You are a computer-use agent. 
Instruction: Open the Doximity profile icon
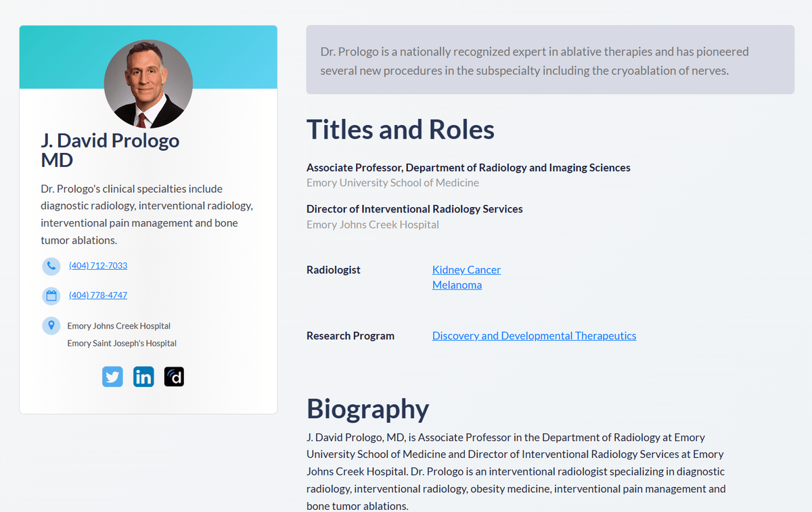pyautogui.click(x=174, y=377)
